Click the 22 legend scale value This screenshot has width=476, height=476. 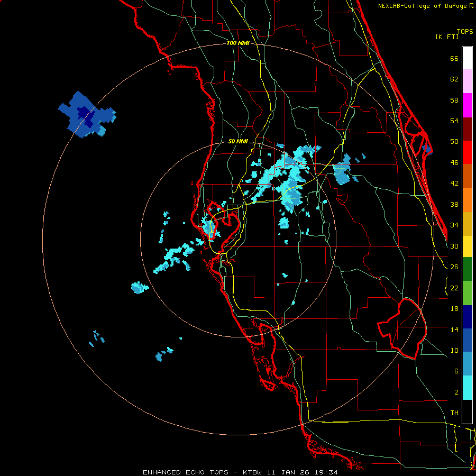[x=454, y=288]
